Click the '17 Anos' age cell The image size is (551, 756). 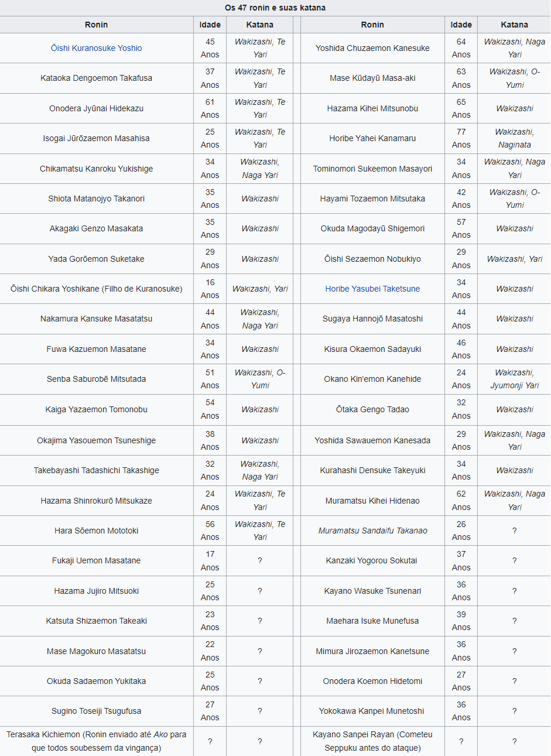coord(210,560)
